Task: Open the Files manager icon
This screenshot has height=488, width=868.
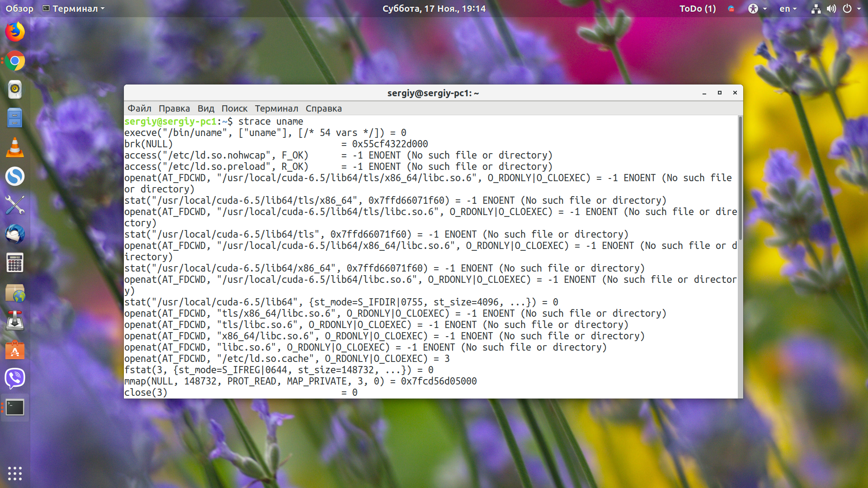Action: [x=15, y=118]
